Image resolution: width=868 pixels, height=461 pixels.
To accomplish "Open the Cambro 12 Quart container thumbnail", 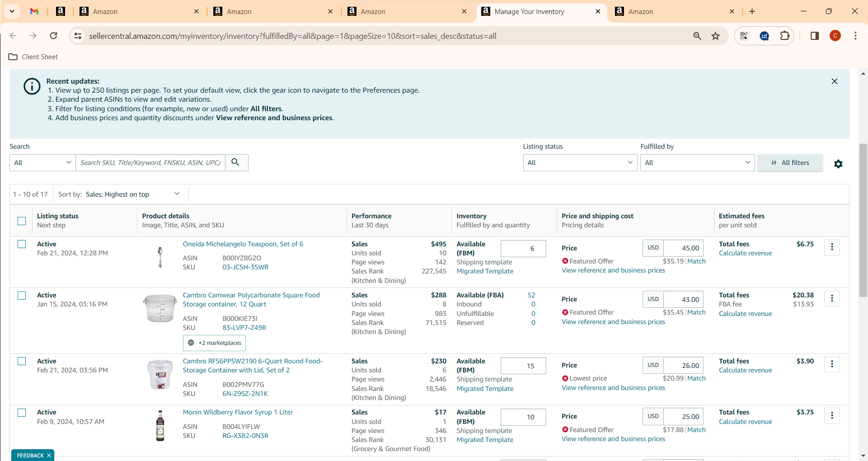I will click(160, 308).
